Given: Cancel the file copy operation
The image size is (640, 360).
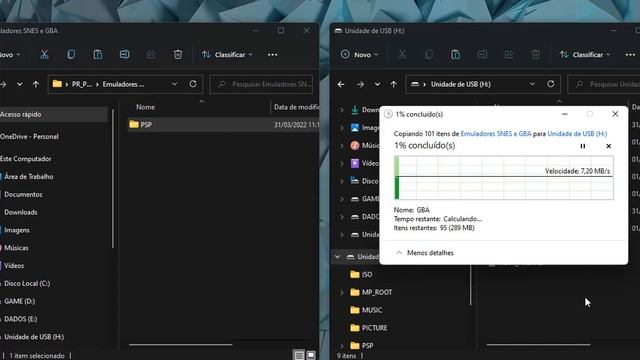Looking at the screenshot, I should 609,146.
